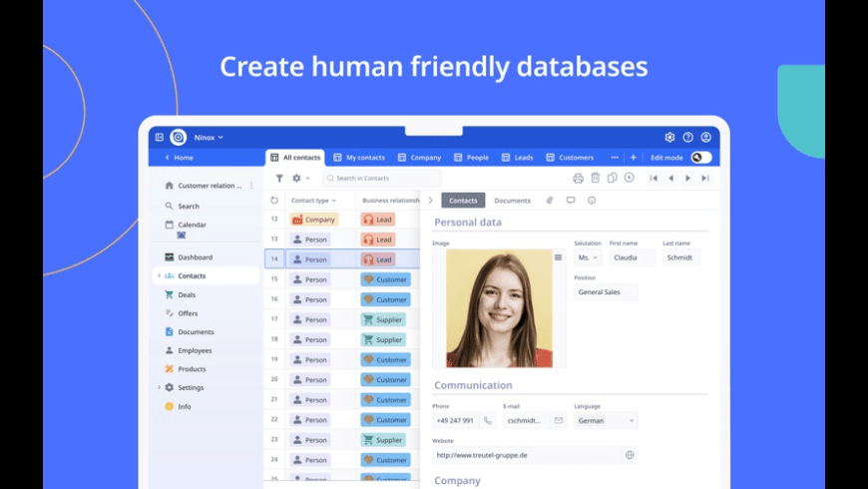Viewport: 868px width, 489px height.
Task: Open Deals in the sidebar
Action: click(x=187, y=295)
